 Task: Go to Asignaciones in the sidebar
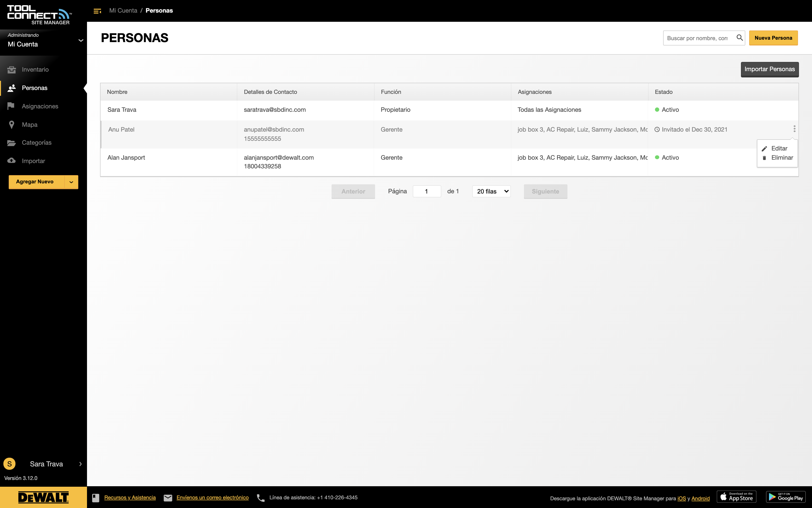tap(40, 106)
